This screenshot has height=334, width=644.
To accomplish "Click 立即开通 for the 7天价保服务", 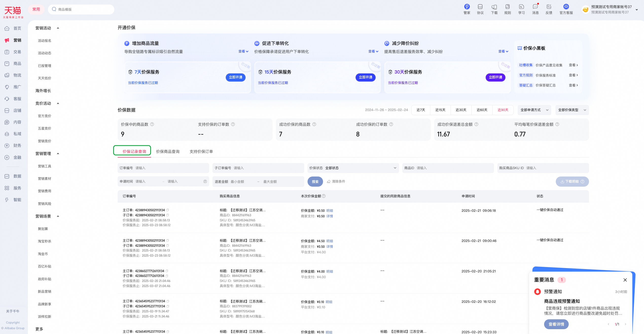I will click(236, 77).
